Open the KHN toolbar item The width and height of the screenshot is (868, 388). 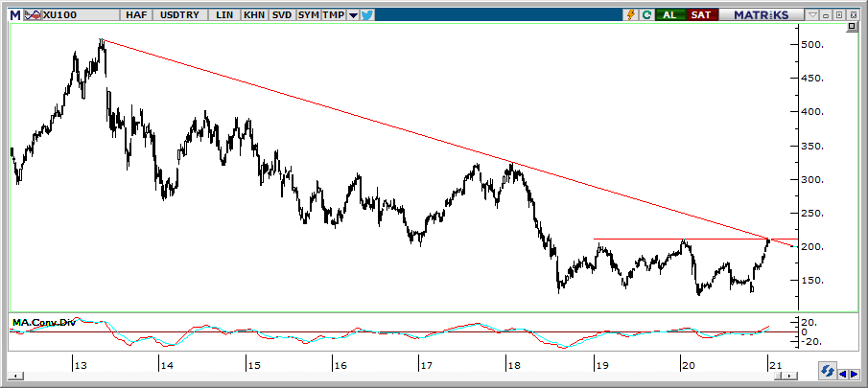click(254, 15)
